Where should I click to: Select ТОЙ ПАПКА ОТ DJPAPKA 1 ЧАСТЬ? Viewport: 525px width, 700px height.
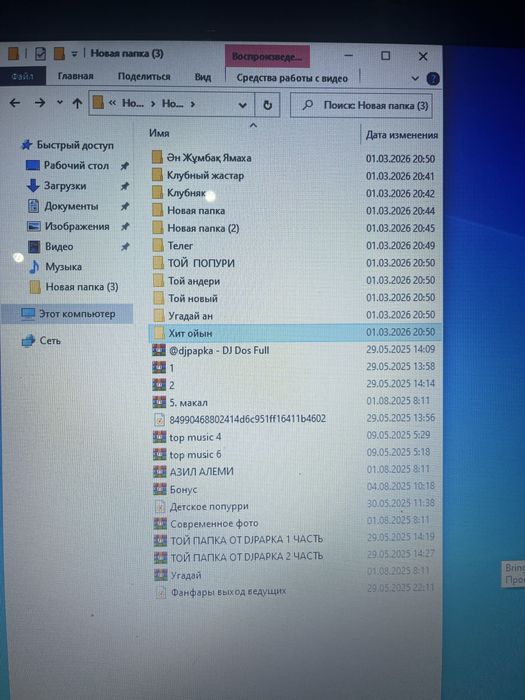point(246,540)
